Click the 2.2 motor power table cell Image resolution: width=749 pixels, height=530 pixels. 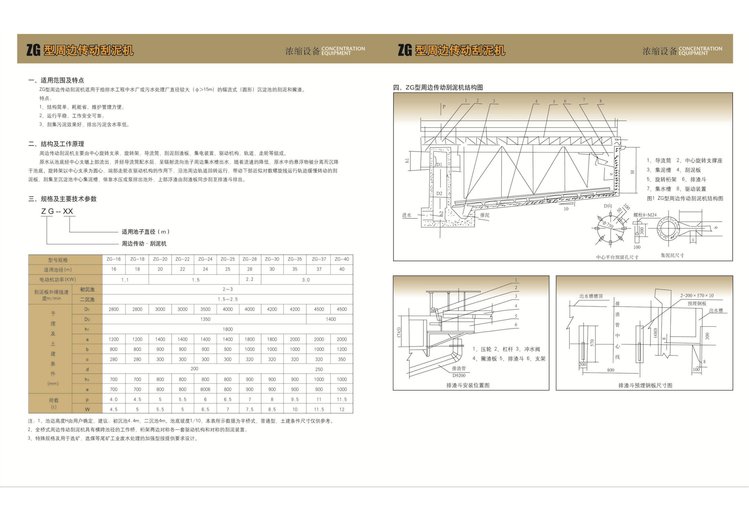250,279
